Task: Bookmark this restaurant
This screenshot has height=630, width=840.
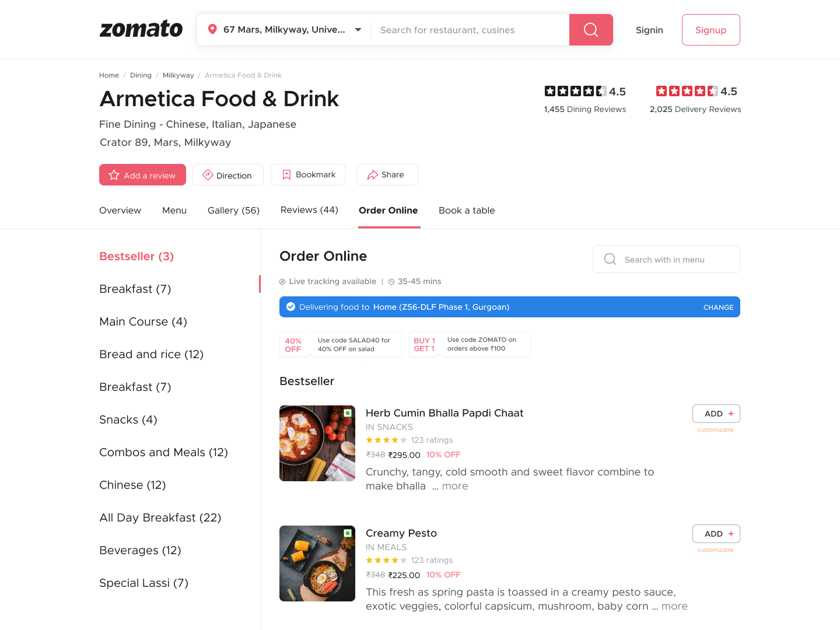Action: pos(308,175)
